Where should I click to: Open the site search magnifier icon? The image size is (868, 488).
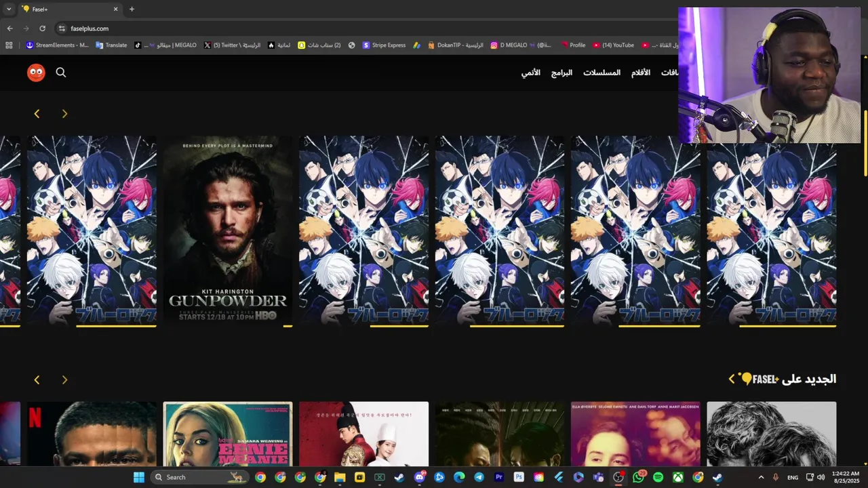click(x=61, y=73)
